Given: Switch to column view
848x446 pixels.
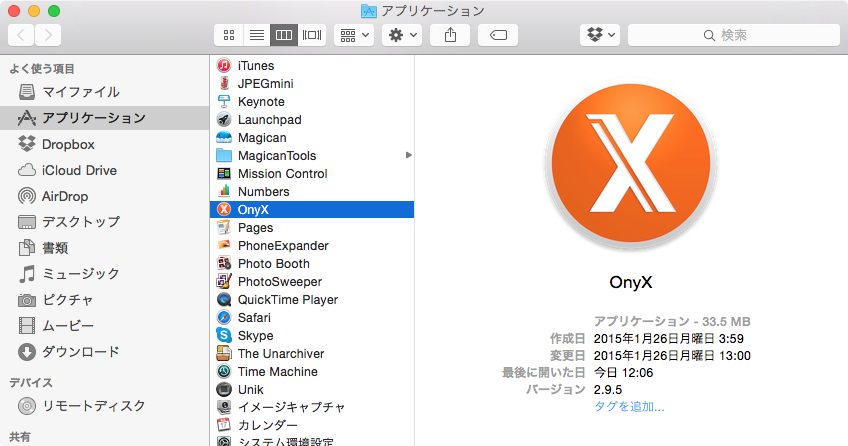Looking at the screenshot, I should click(284, 35).
